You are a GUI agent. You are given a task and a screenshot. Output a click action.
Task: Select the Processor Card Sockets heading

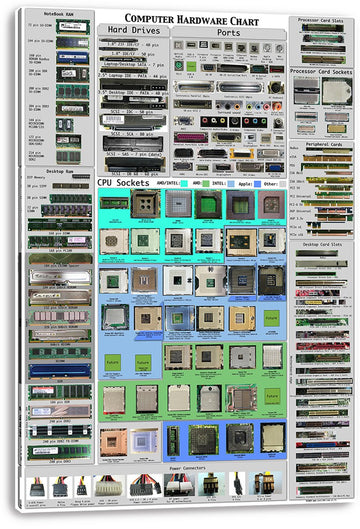click(321, 72)
